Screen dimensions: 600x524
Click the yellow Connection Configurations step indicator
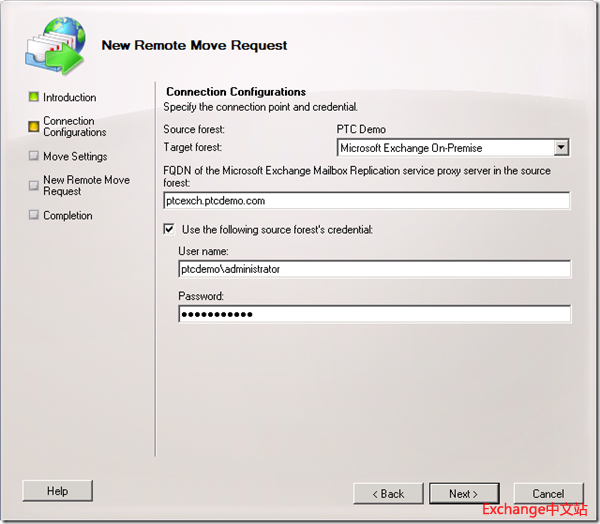click(34, 126)
